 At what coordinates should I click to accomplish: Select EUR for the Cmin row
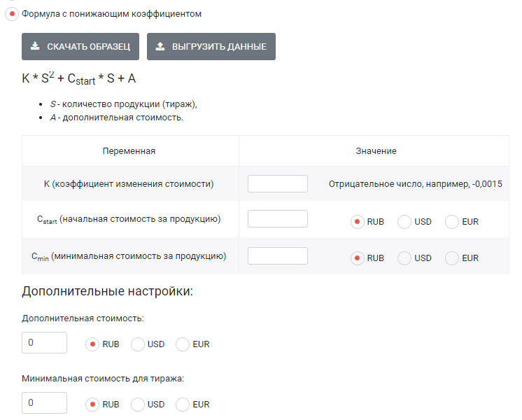tap(452, 258)
